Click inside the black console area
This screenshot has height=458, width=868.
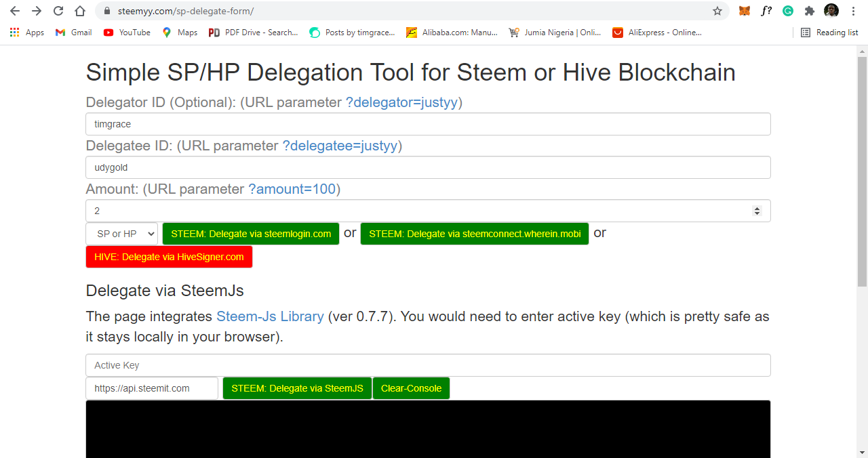[x=428, y=429]
